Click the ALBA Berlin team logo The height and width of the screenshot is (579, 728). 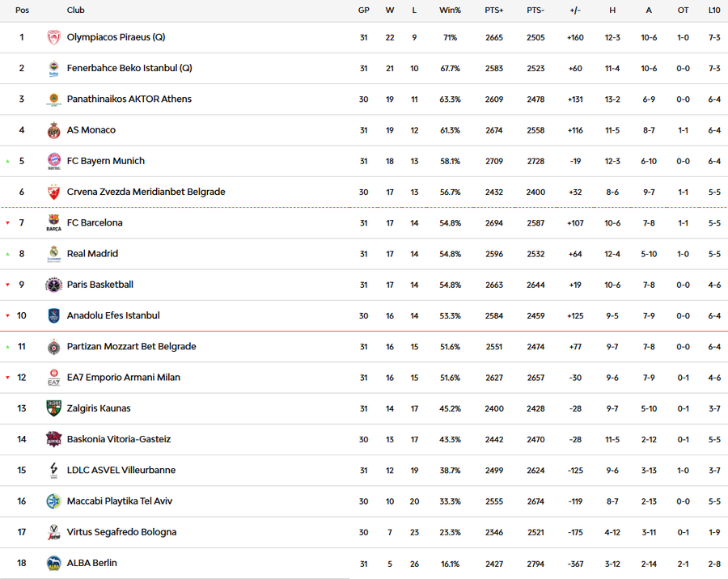click(53, 564)
